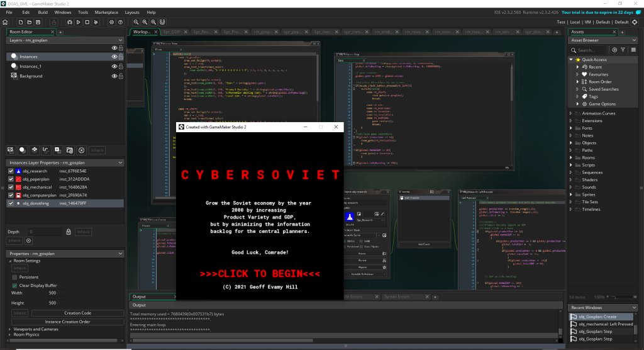Viewport: 644px width, 350px height.
Task: Click the Creation Code button
Action: click(77, 313)
